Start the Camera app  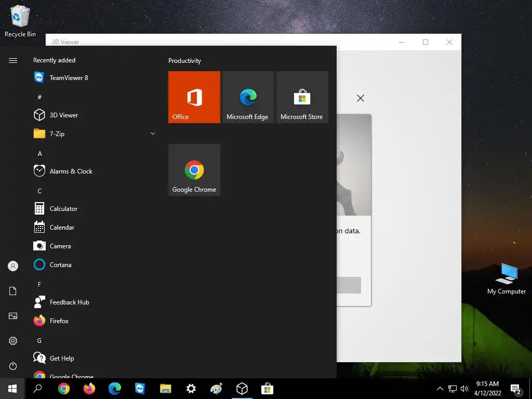[x=94, y=246]
